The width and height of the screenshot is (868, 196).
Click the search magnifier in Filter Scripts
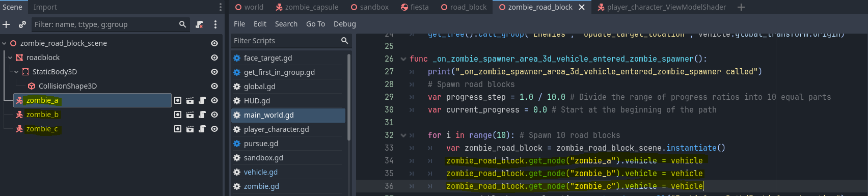coord(344,41)
